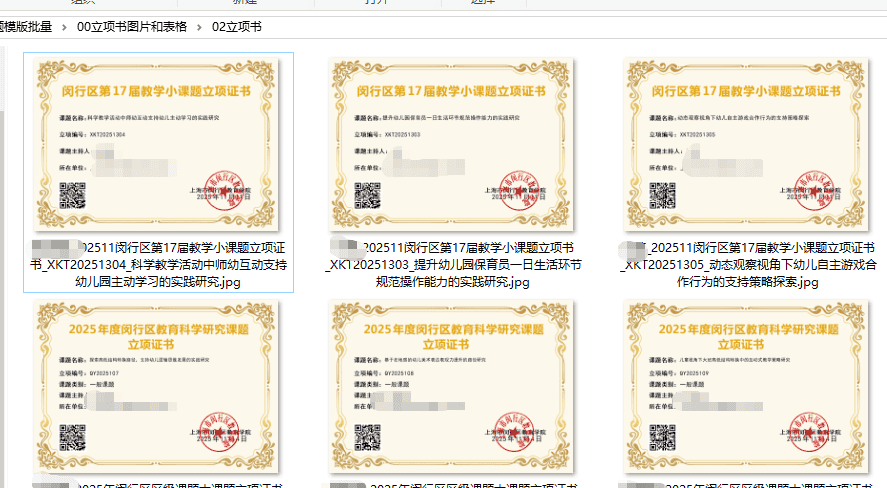Click the XKT20251305 file name label

[748, 265]
